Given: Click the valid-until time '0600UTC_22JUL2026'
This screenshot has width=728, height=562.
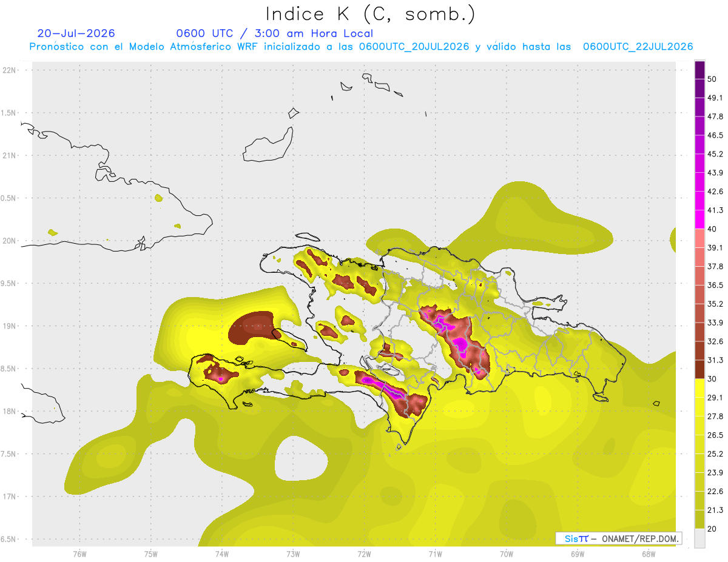Looking at the screenshot, I should (x=638, y=47).
